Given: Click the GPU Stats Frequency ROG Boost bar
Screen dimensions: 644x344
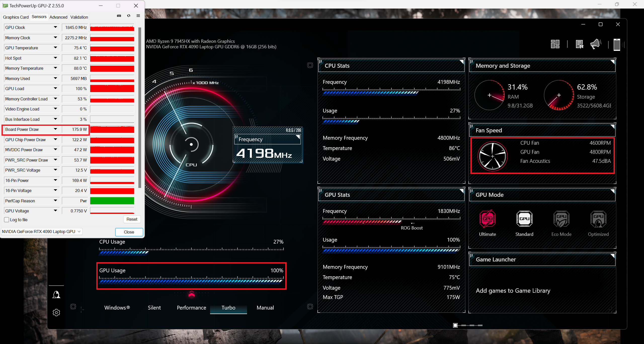Looking at the screenshot, I should 391,222.
